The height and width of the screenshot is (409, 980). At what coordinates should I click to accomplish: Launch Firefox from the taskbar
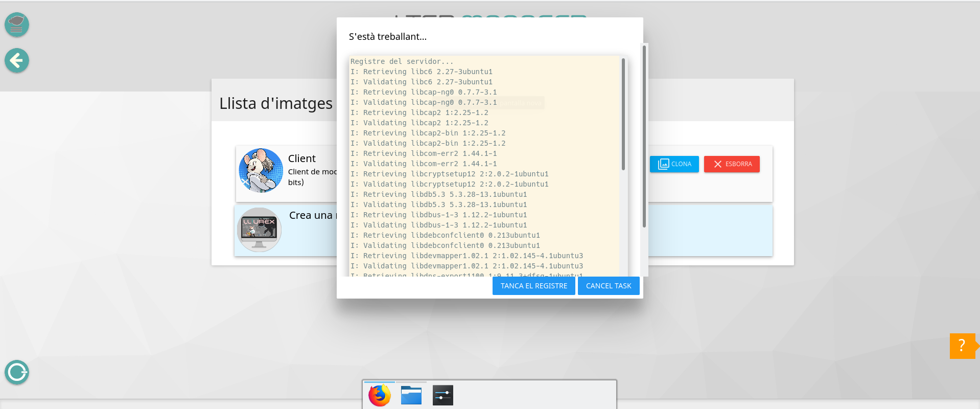click(x=380, y=396)
